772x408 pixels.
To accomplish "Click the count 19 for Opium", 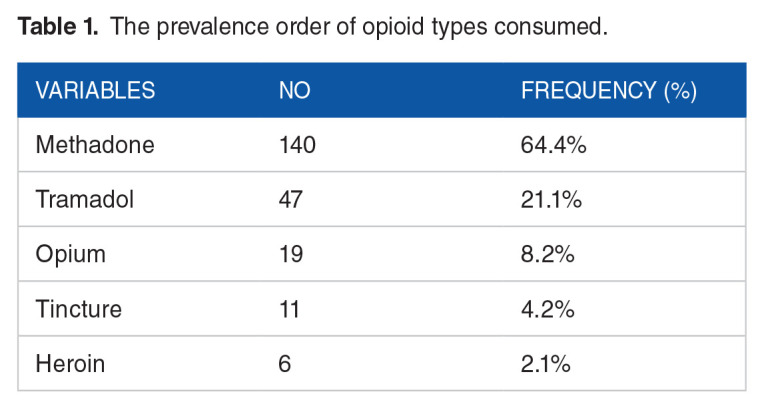I will coord(290,255).
